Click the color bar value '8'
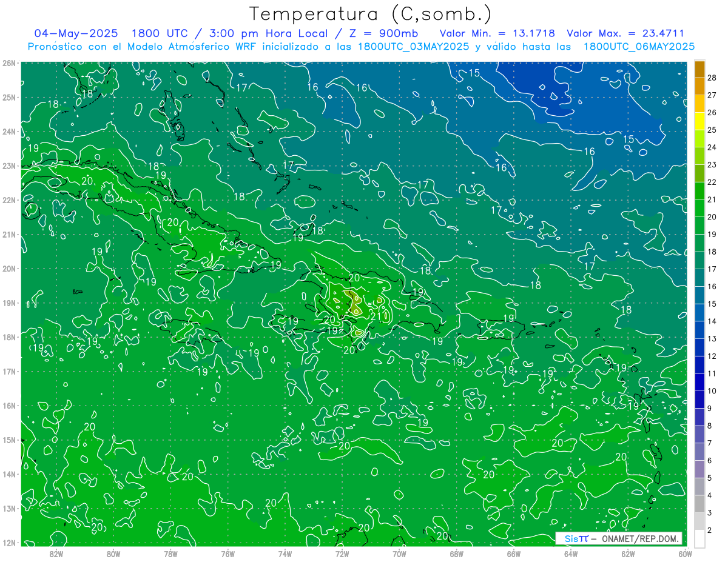The height and width of the screenshot is (562, 728). (x=710, y=426)
